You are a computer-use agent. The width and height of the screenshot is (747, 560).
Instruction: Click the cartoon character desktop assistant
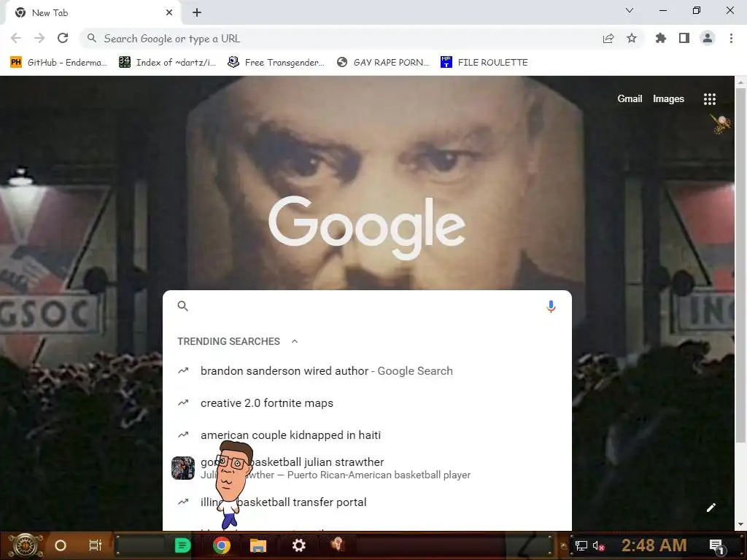coord(232,485)
